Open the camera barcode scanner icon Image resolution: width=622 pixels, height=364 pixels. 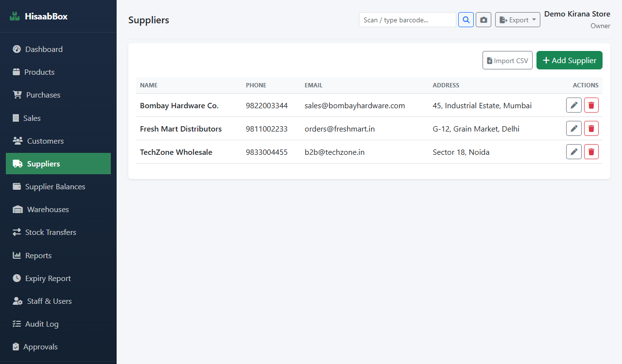[x=484, y=20]
